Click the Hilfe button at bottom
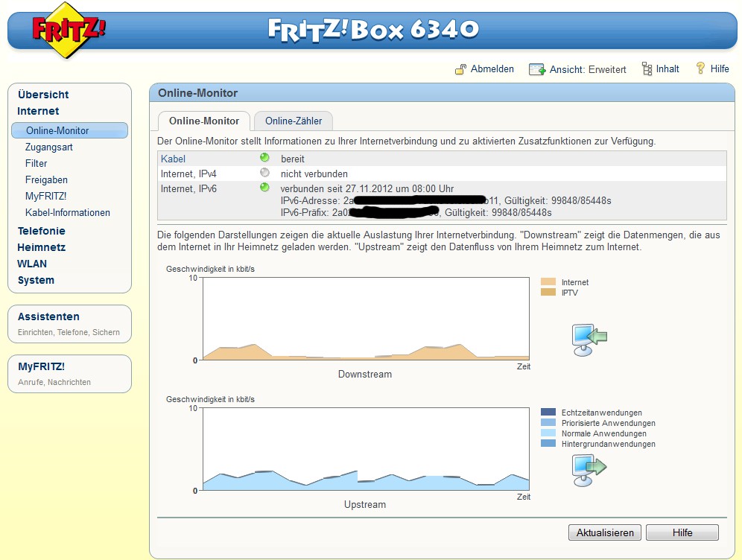This screenshot has height=560, width=742. coord(682,532)
